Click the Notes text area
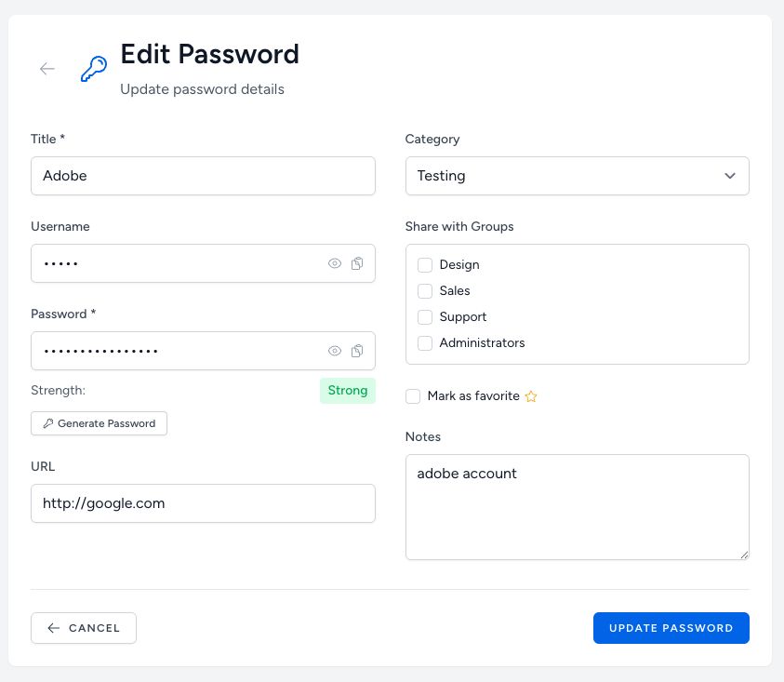The image size is (784, 682). point(577,507)
